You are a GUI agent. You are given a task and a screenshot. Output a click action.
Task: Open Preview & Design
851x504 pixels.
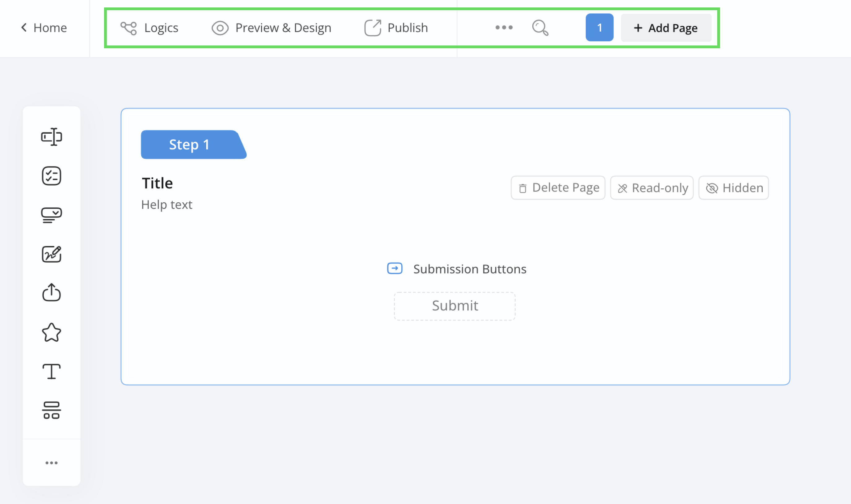tap(271, 28)
